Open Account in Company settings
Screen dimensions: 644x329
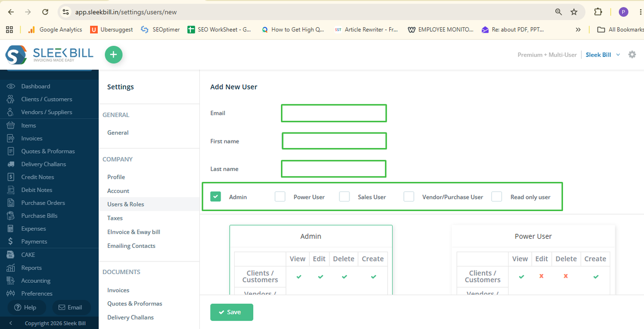click(118, 190)
